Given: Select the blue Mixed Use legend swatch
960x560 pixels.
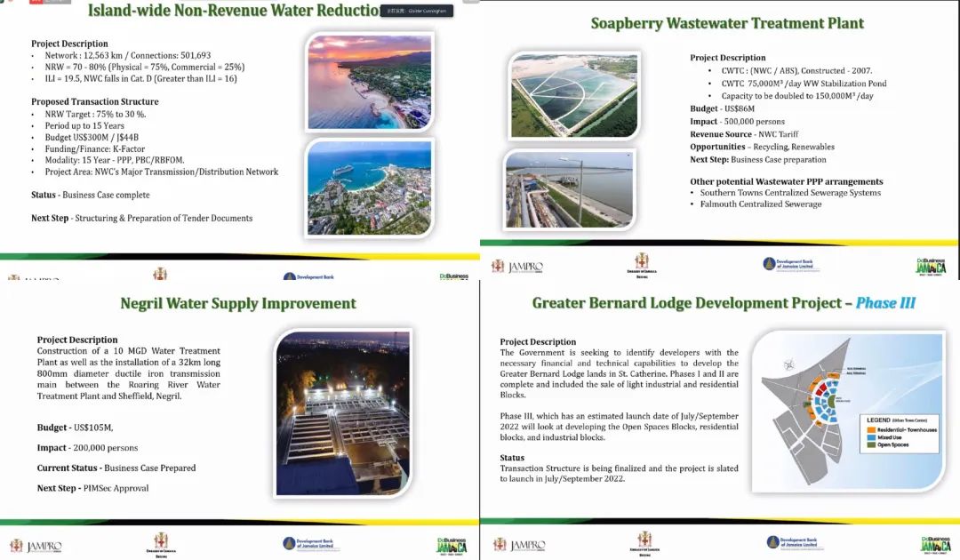Looking at the screenshot, I should pos(871,437).
